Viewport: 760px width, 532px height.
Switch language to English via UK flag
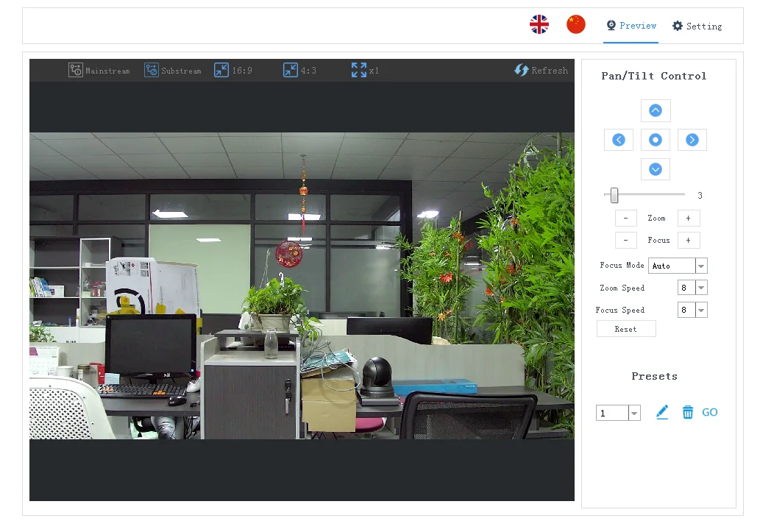[539, 25]
